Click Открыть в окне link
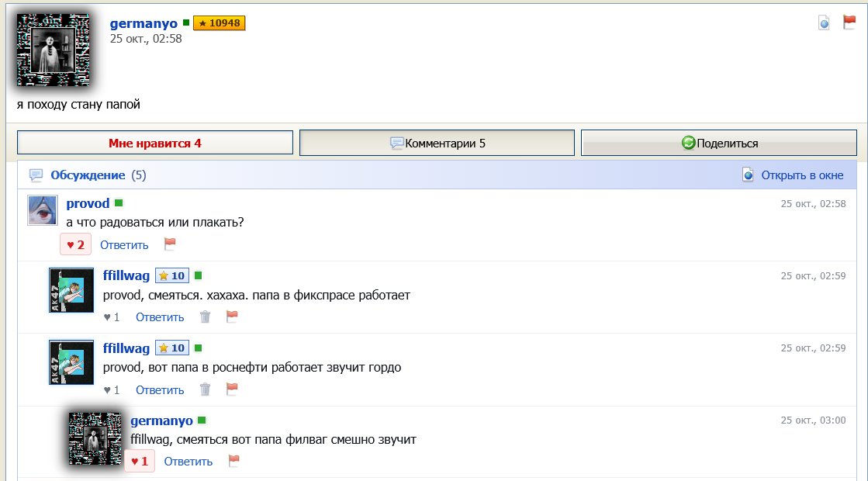 [x=802, y=175]
